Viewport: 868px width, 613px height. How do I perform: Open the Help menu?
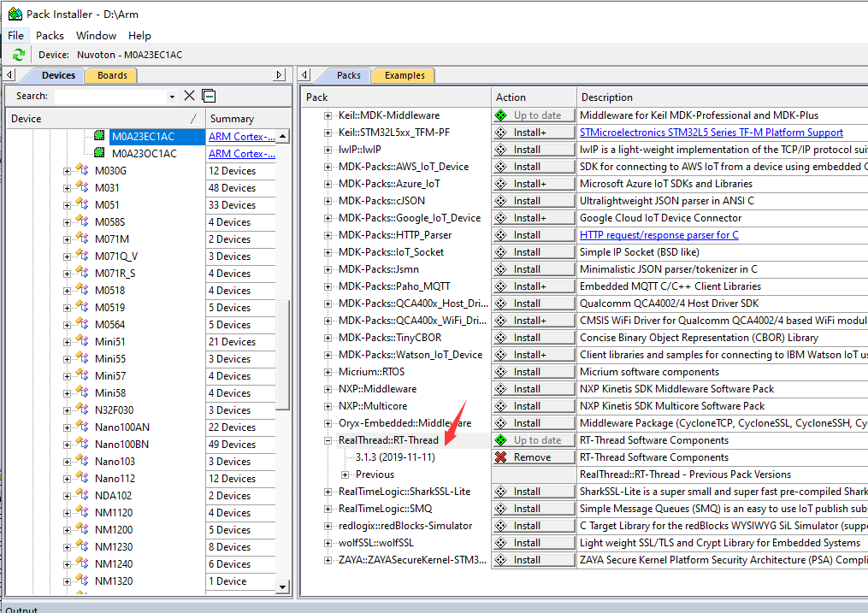click(x=139, y=35)
